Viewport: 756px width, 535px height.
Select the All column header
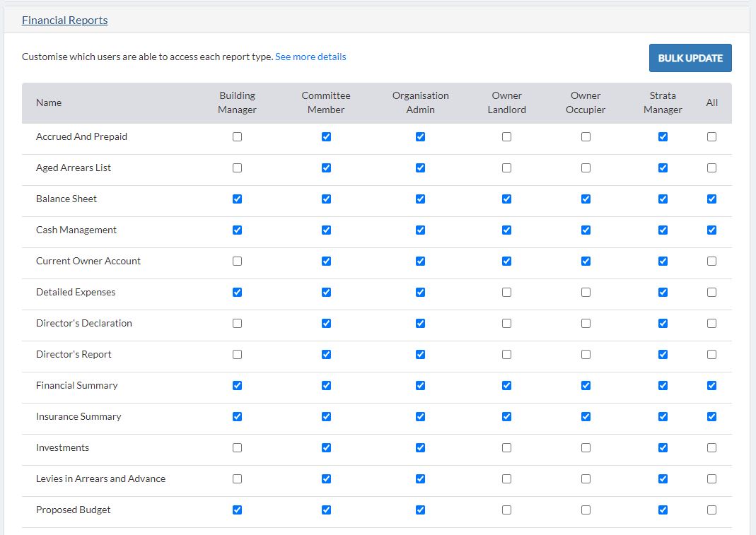point(711,102)
